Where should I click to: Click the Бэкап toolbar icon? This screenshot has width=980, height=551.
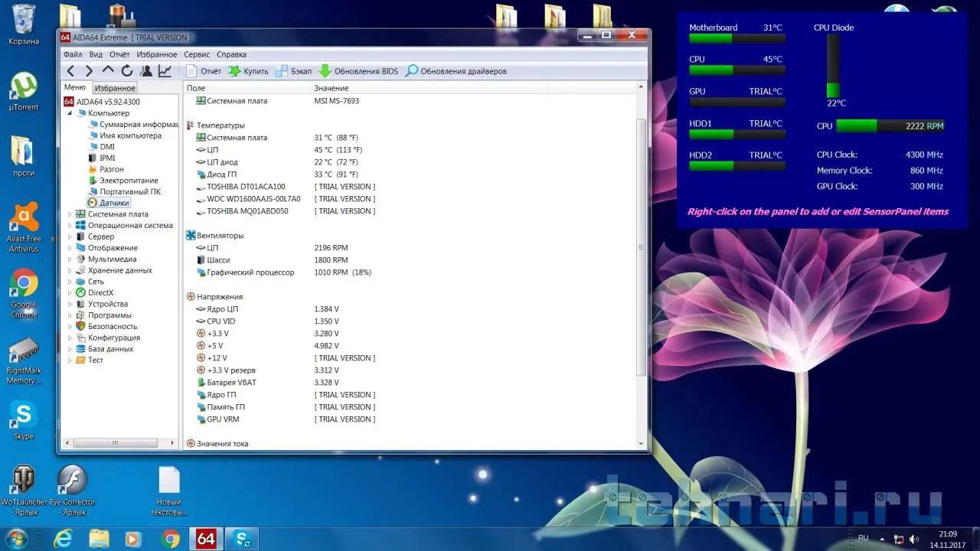point(293,71)
